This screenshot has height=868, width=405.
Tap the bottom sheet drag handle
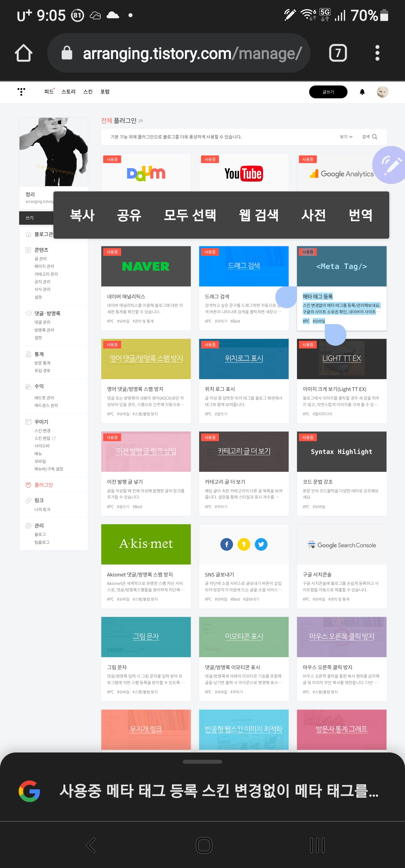pos(202,761)
